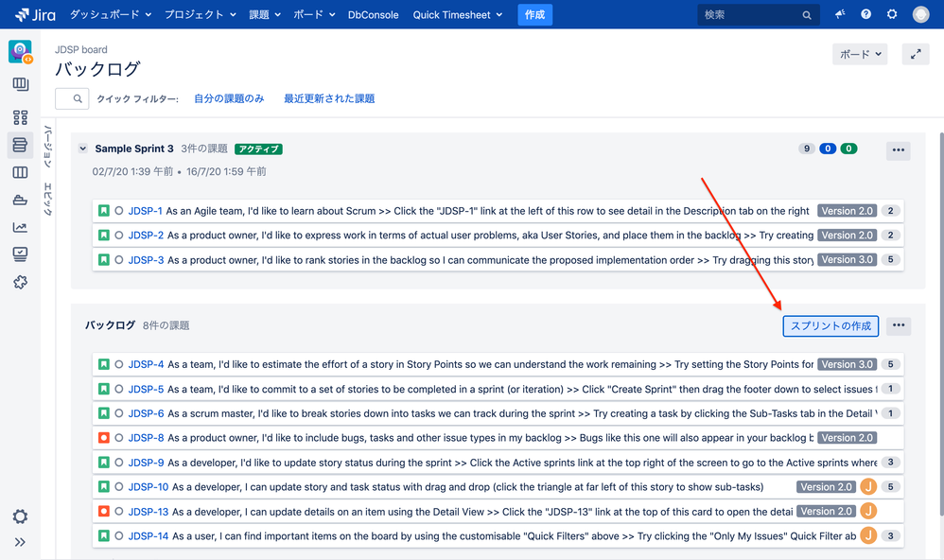944x560 pixels.
Task: Open issue link JDSP-10
Action: 149,487
